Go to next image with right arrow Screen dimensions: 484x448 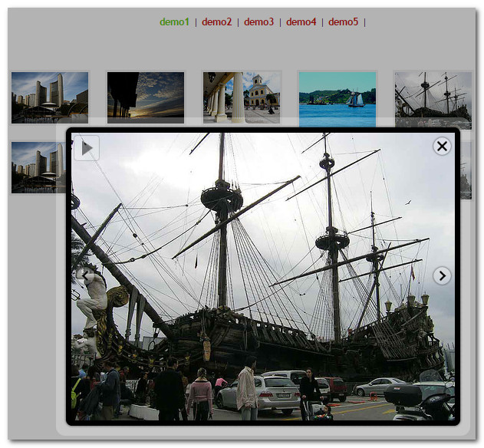click(x=442, y=275)
